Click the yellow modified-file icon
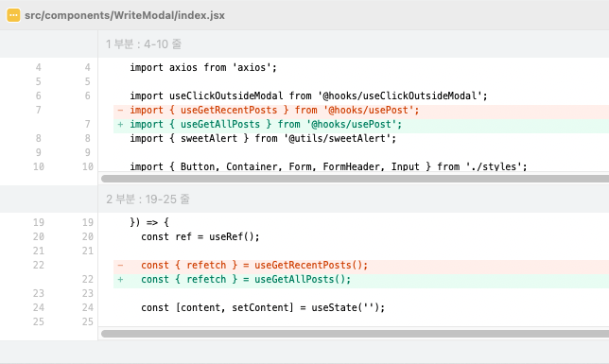Screen dimensions: 609x364 click(x=13, y=15)
